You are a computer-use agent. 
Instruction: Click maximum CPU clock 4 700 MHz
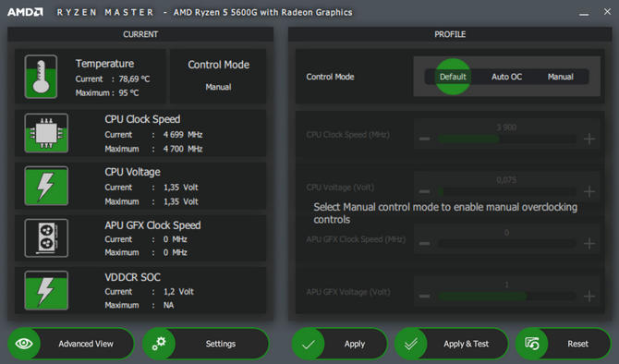pos(183,149)
